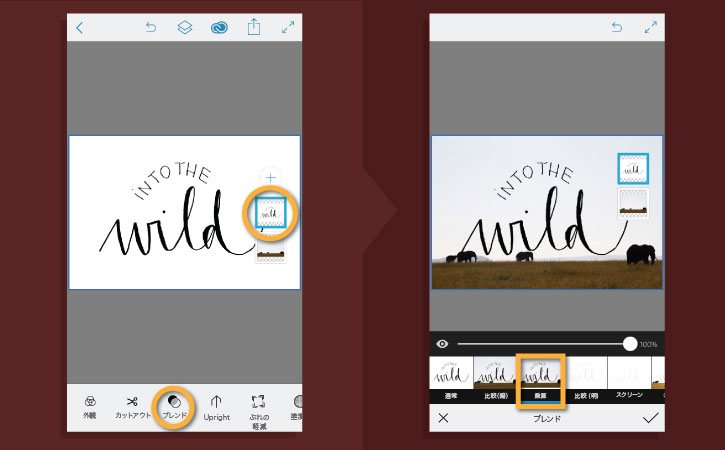Open the ブレンド blend tool

174,407
